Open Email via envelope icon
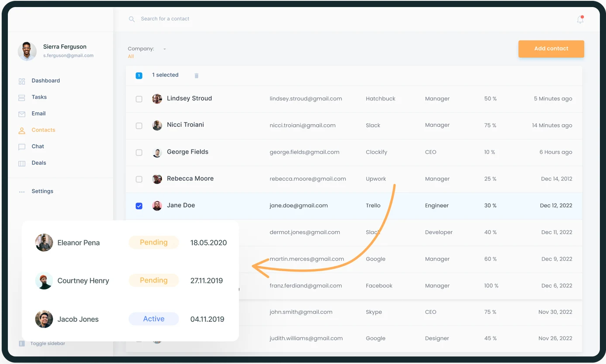The width and height of the screenshot is (606, 364). tap(22, 114)
